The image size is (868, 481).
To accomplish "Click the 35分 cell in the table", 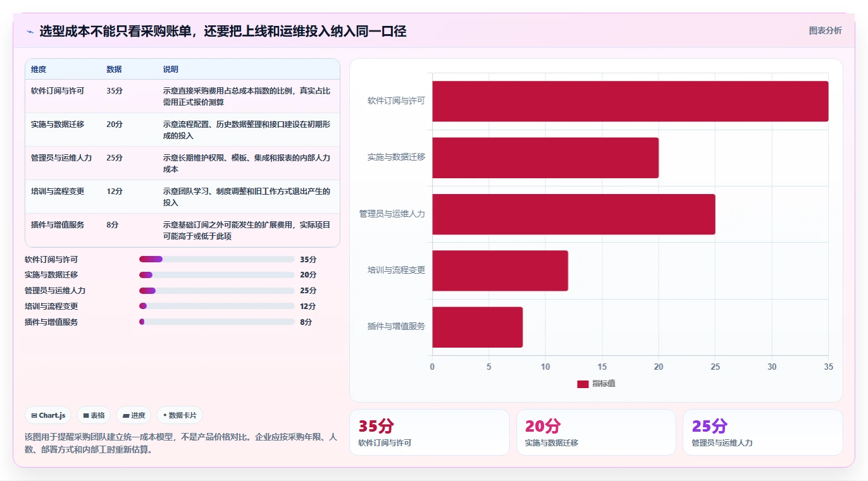I will coord(115,91).
